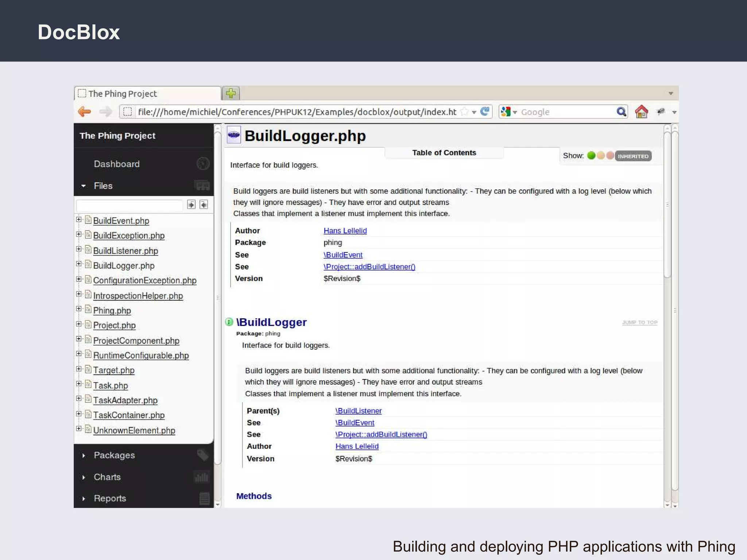
Task: Click the JUMP TO TOP link
Action: [640, 322]
